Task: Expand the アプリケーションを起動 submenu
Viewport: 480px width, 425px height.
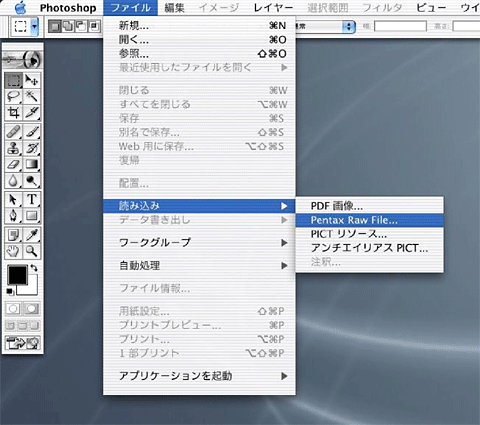Action: [x=199, y=376]
